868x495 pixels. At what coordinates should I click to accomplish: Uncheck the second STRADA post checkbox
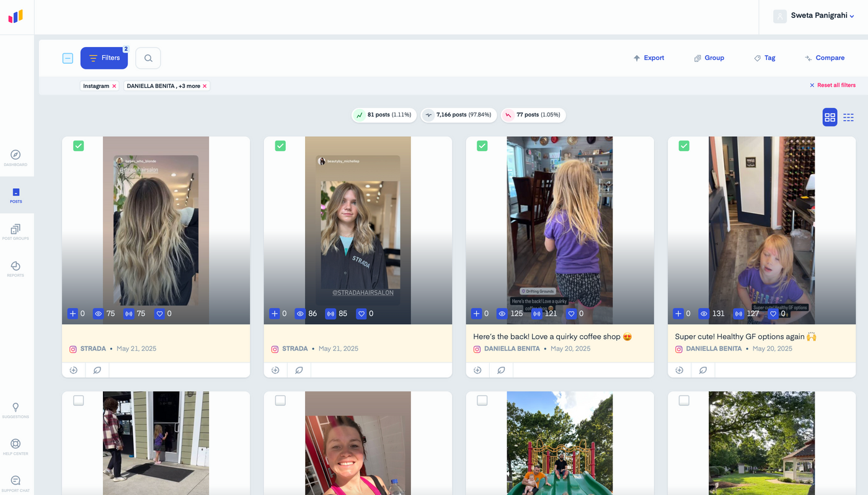280,146
